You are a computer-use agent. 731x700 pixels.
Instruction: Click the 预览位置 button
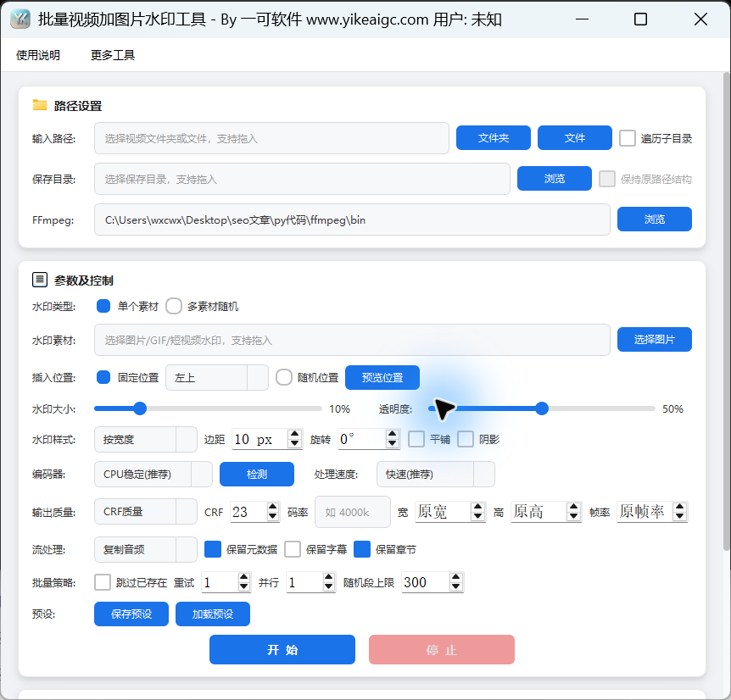point(382,377)
